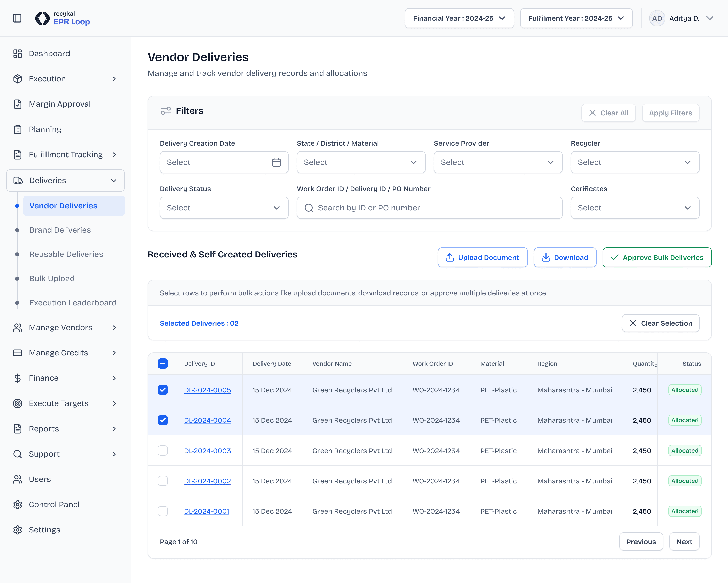Expand the Manage Vendors menu chevron
This screenshot has height=583, width=728.
tap(114, 328)
